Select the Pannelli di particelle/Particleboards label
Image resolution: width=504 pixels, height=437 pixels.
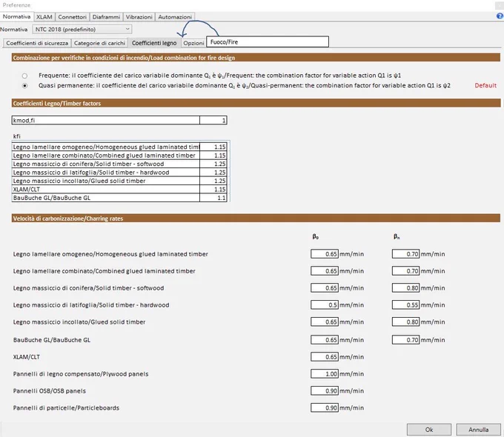pyautogui.click(x=66, y=408)
